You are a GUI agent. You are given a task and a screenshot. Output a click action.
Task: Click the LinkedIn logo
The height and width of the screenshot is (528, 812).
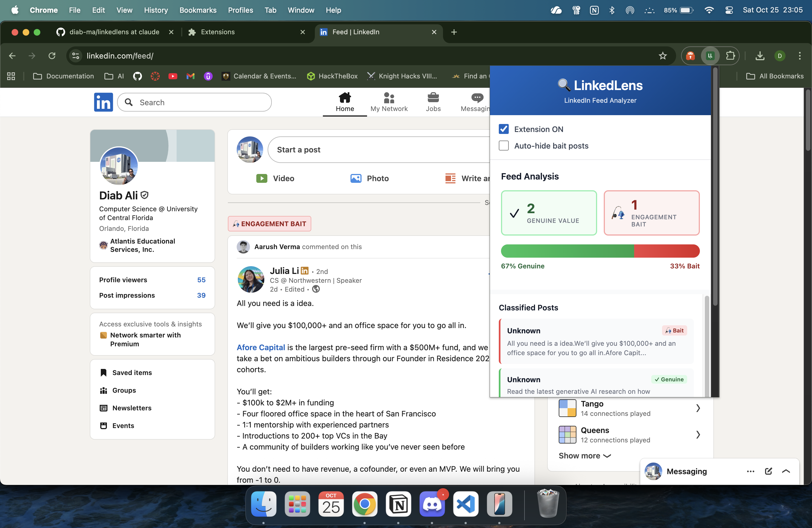tap(103, 102)
